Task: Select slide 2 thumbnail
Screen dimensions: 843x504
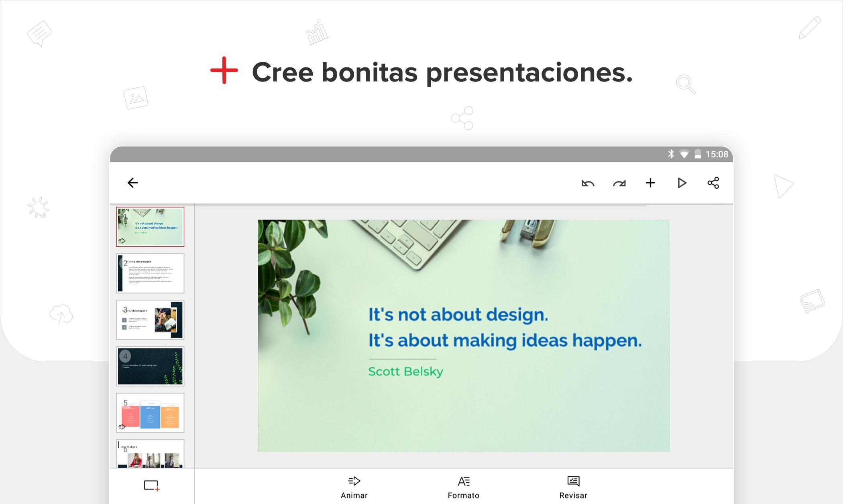Action: 150,273
